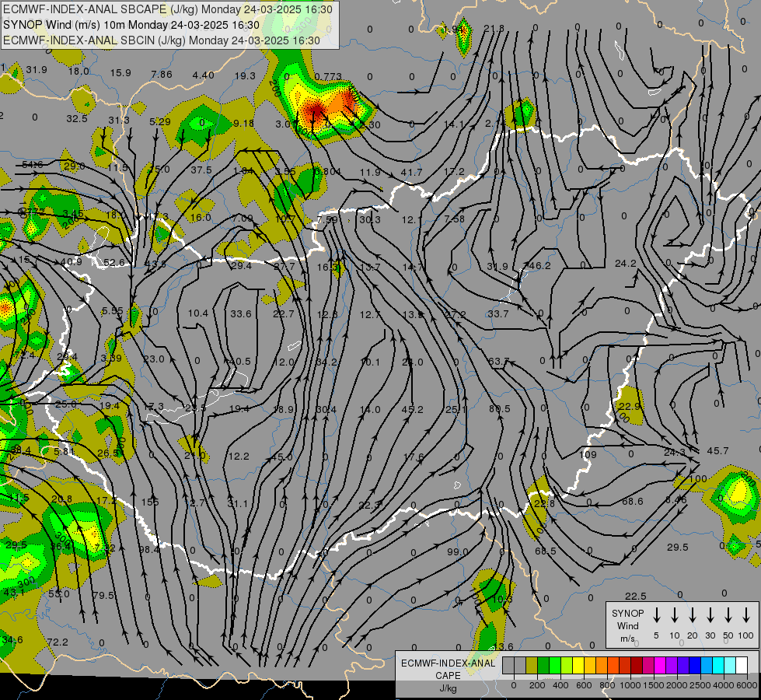Click the 200 tick label in CAPE legend
Image resolution: width=761 pixels, height=700 pixels.
click(537, 685)
